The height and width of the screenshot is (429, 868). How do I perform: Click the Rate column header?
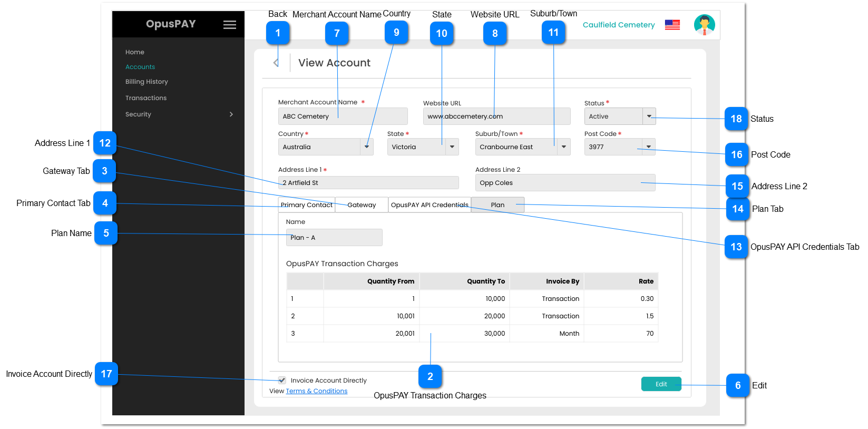[x=621, y=281]
